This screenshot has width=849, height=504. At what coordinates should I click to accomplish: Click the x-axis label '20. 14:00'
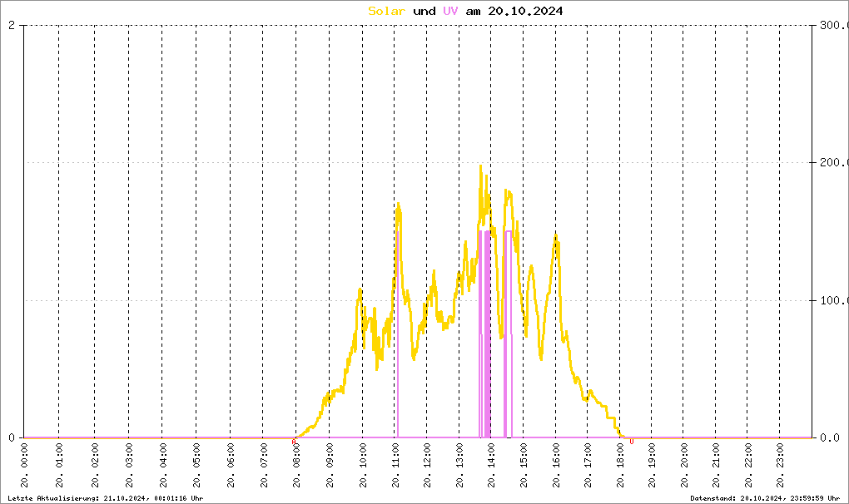point(491,466)
